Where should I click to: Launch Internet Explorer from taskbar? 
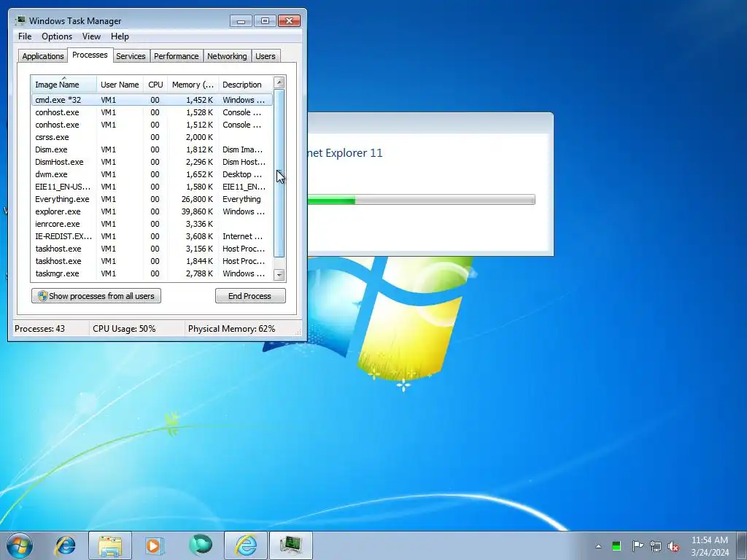point(66,545)
